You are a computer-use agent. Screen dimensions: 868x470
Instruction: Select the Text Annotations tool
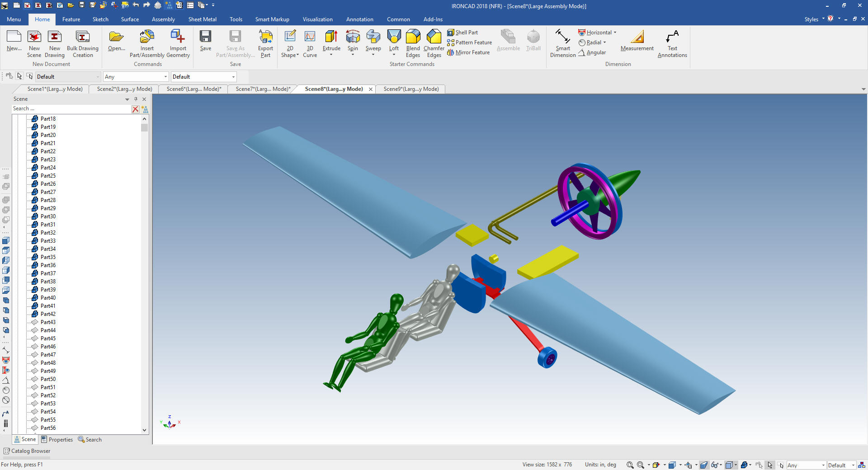[672, 37]
